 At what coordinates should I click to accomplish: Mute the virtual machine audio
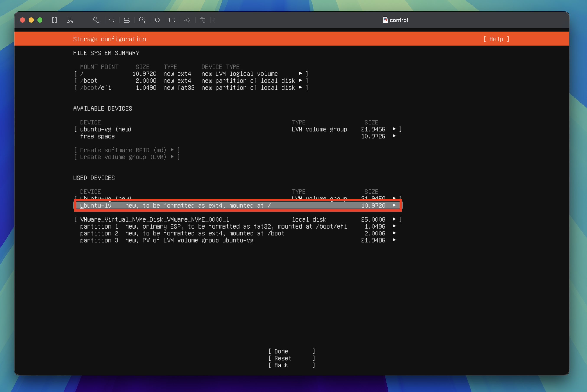pos(157,20)
